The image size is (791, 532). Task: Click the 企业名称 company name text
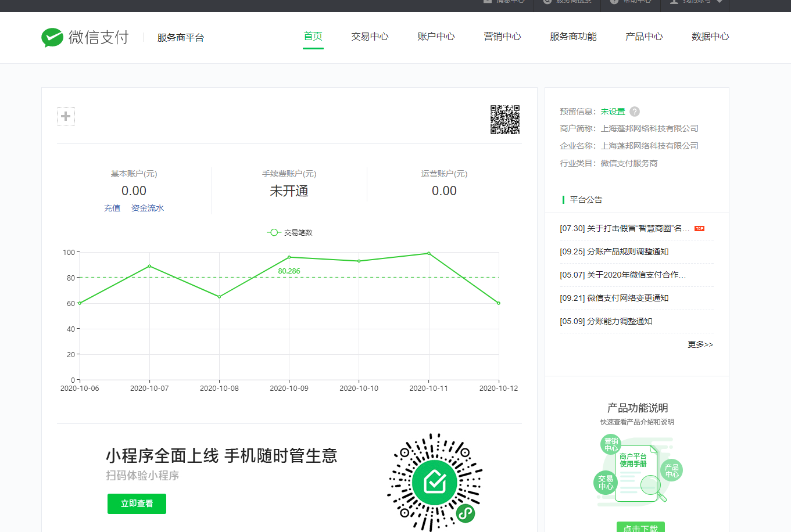[x=649, y=146]
